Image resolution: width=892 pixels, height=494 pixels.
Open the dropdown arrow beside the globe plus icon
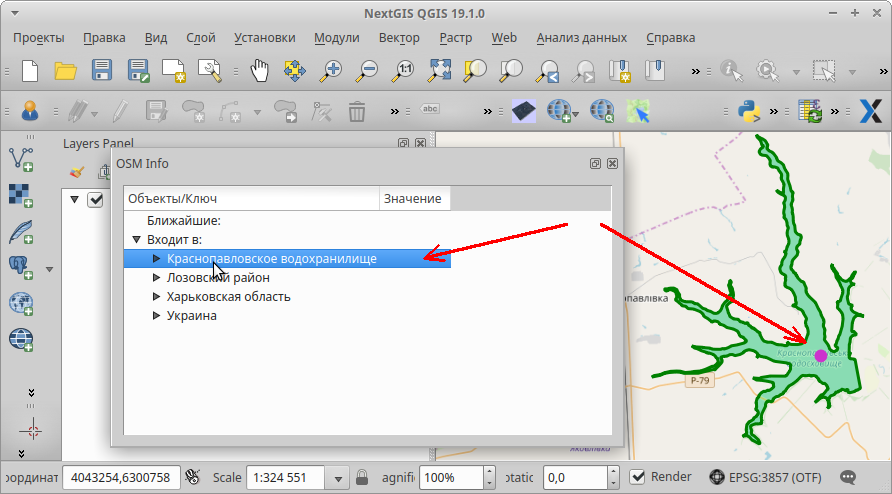click(x=576, y=114)
